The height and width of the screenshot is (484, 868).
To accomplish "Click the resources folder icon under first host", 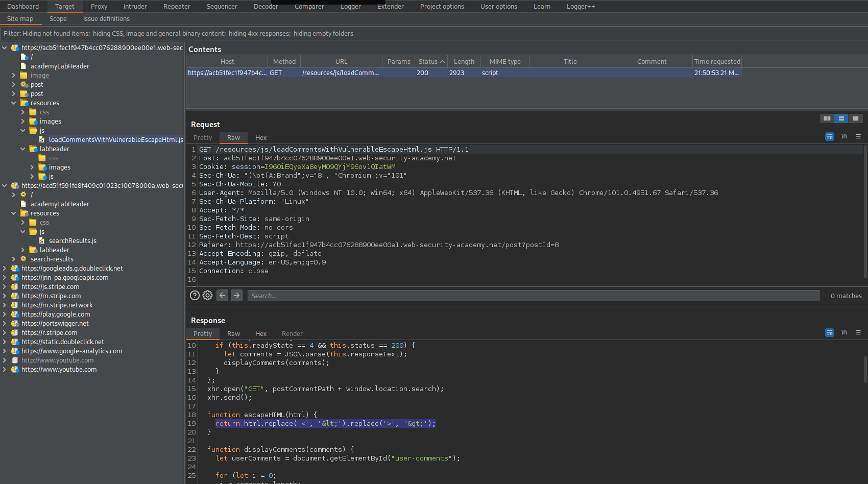I will point(23,103).
